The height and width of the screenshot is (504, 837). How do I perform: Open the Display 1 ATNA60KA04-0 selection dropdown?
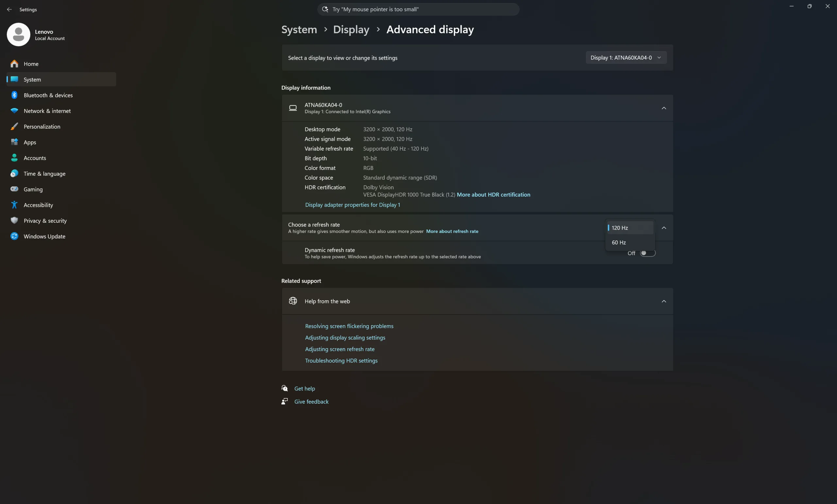[626, 58]
